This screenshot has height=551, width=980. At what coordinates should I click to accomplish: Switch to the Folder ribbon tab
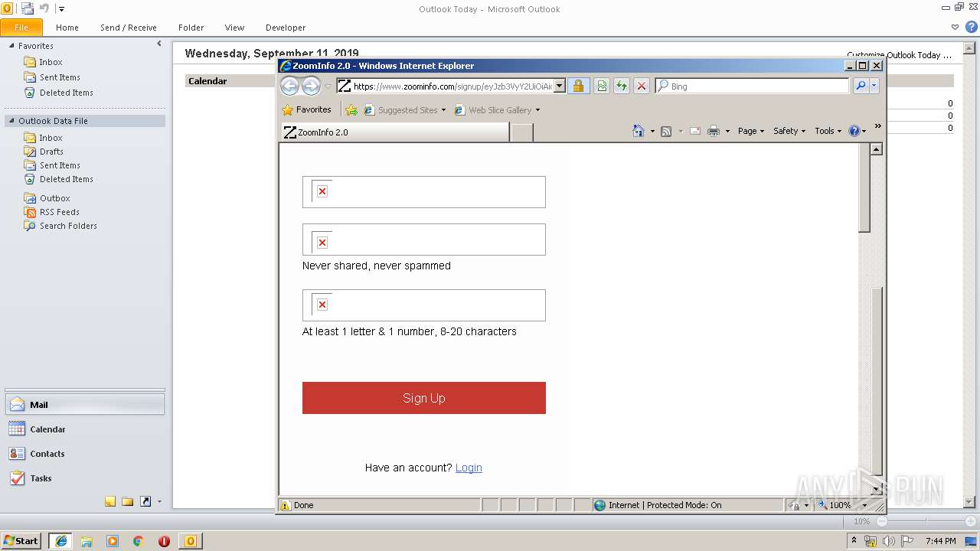(191, 28)
